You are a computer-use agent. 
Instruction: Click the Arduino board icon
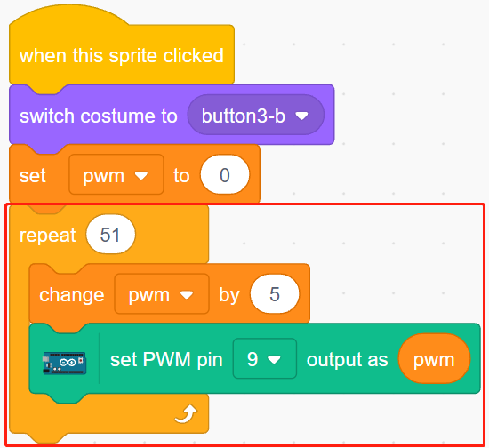(x=65, y=363)
